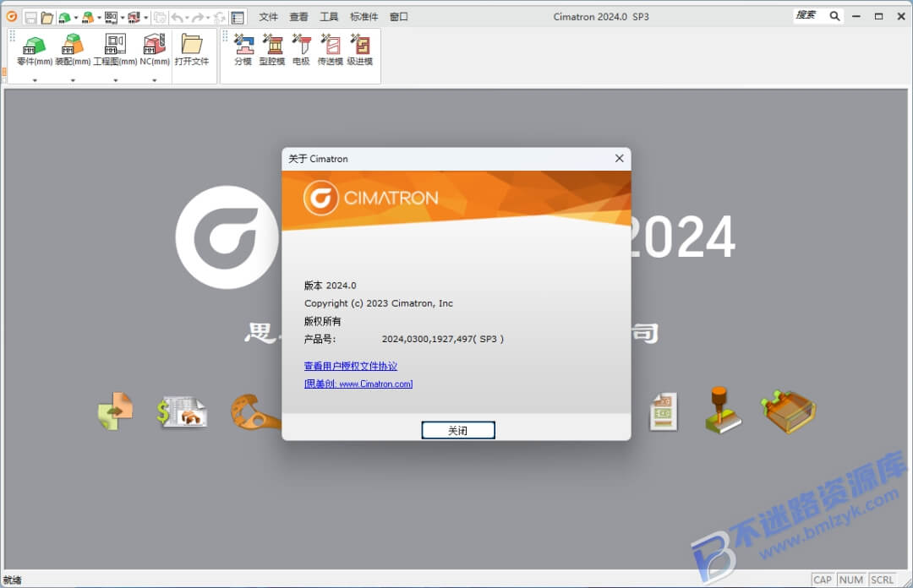This screenshot has width=913, height=588.
Task: Click the SCRL indicator in status bar
Action: [882, 580]
